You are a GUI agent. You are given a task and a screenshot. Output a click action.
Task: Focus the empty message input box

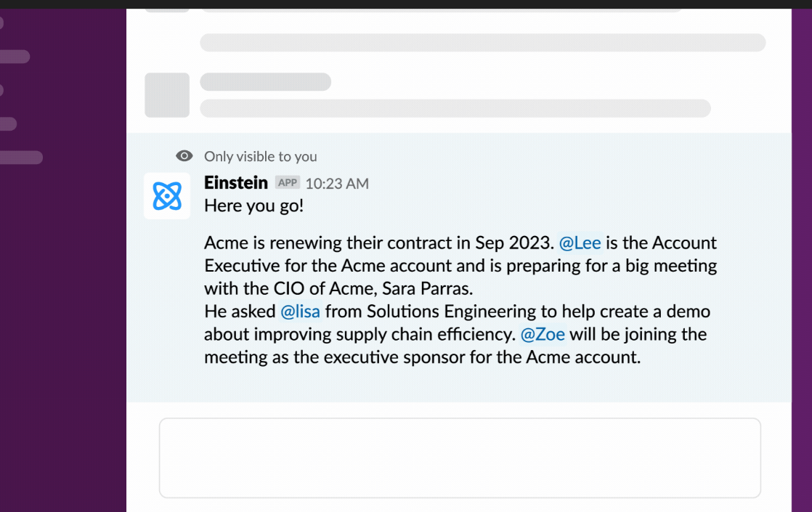click(x=460, y=458)
